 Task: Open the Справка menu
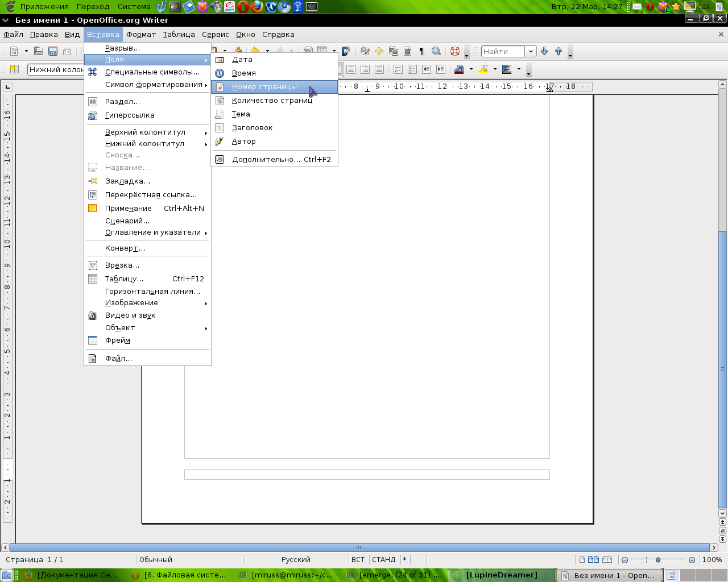(x=278, y=35)
